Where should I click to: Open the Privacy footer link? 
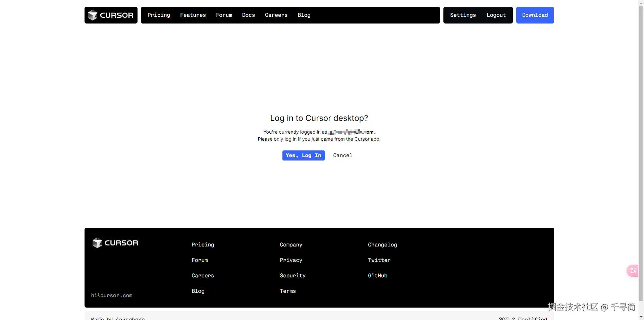(x=291, y=260)
